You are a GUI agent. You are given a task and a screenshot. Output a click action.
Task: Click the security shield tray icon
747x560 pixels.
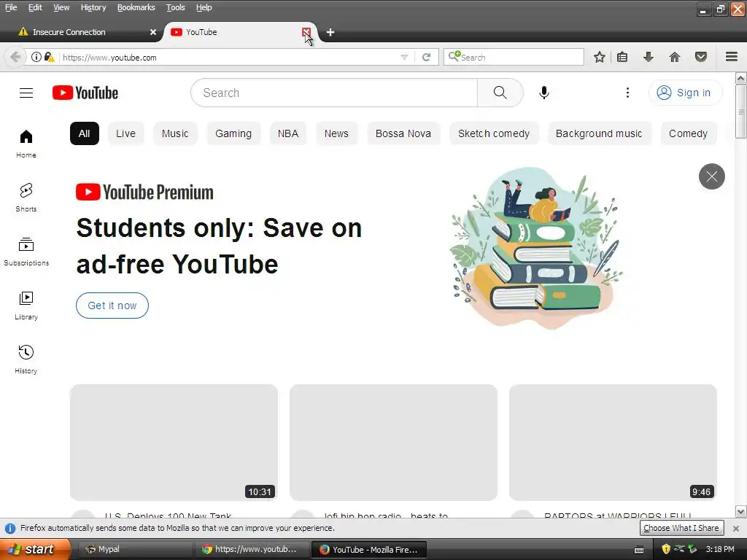tap(666, 549)
